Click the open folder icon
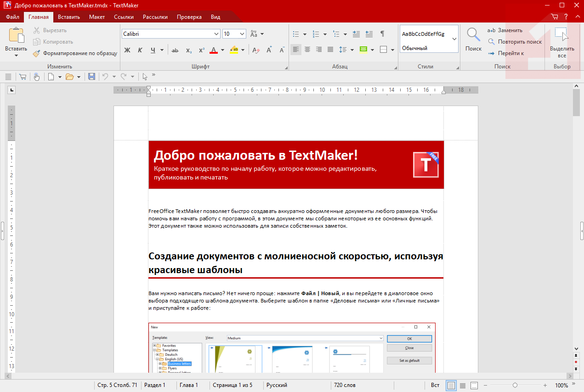Viewport: 584px width, 392px height. point(70,77)
